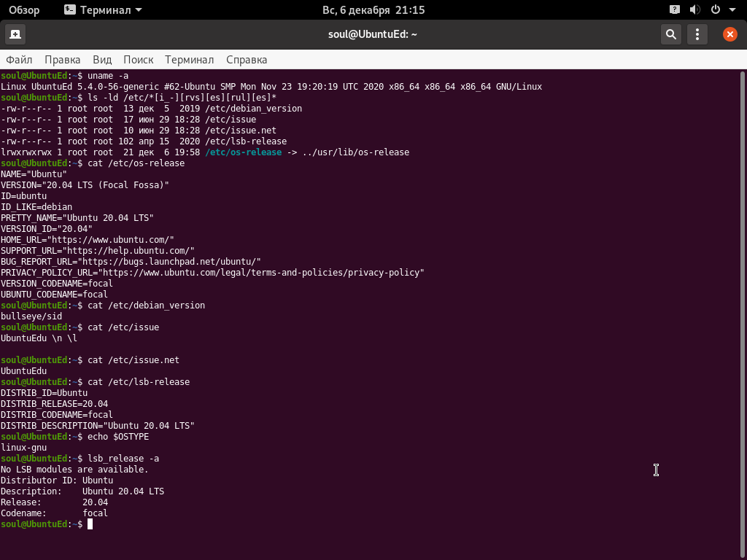Image resolution: width=747 pixels, height=560 pixels.
Task: Click the terminal vertical scrollbar
Action: click(x=742, y=314)
